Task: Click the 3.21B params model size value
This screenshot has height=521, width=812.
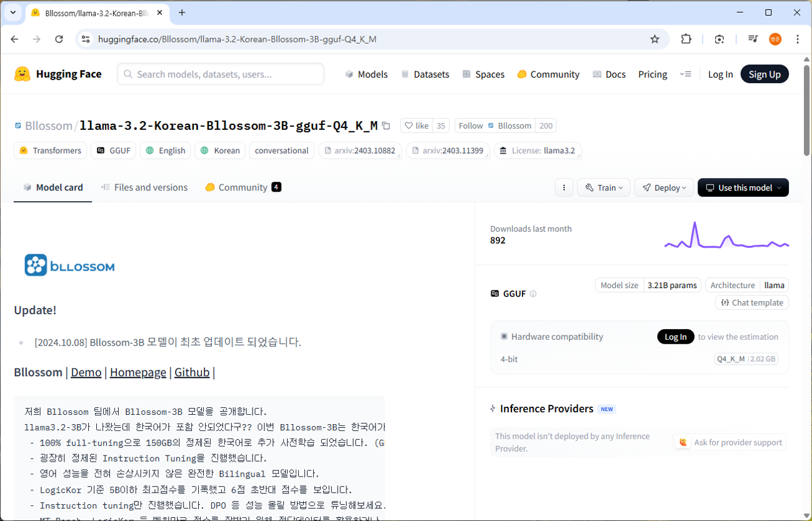Action: click(672, 285)
